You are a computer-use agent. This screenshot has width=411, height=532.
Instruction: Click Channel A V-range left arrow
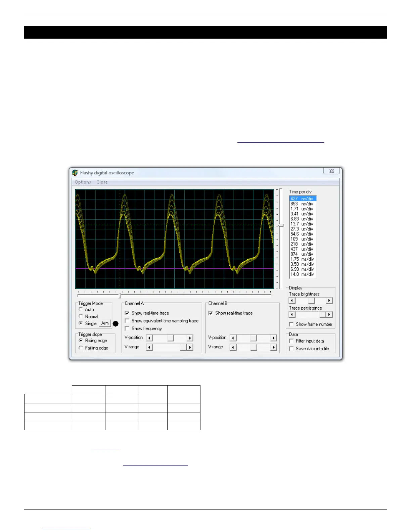(x=149, y=347)
